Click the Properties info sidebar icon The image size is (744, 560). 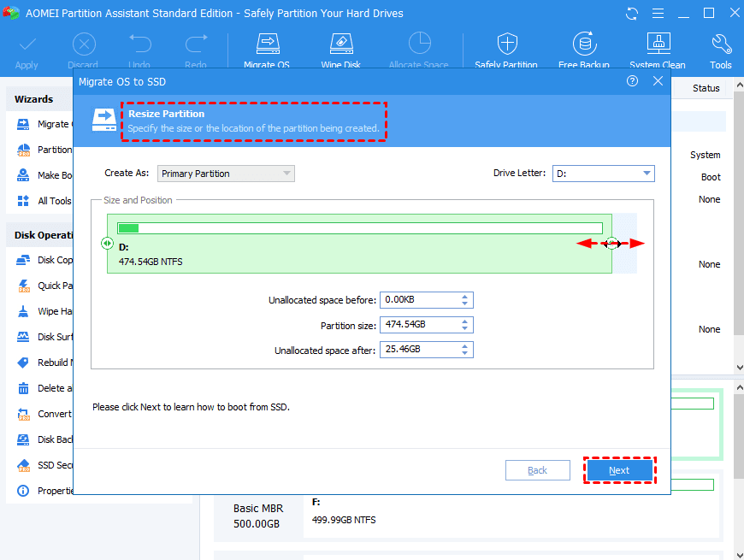click(23, 491)
